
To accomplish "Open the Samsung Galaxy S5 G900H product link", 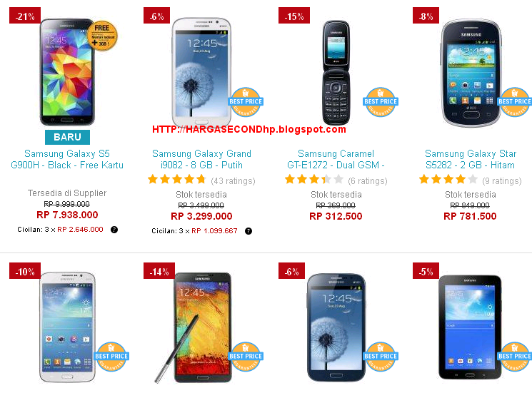I will [67, 159].
